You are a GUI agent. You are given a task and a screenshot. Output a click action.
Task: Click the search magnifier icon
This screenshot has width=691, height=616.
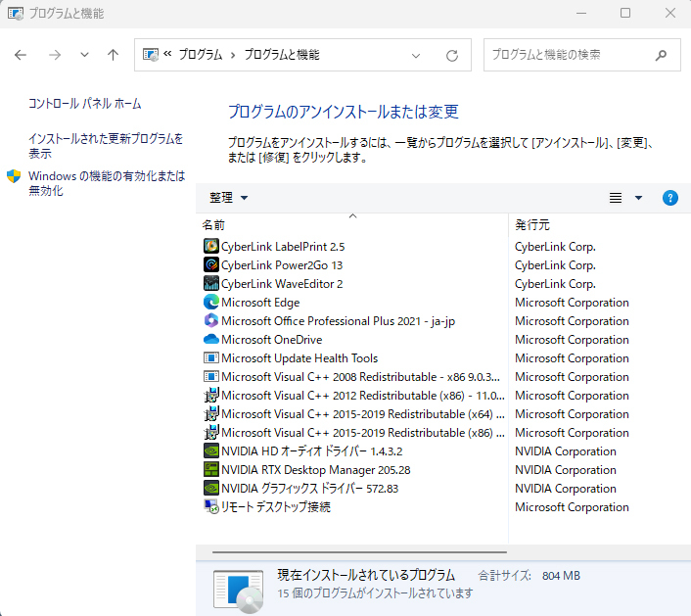(x=661, y=55)
